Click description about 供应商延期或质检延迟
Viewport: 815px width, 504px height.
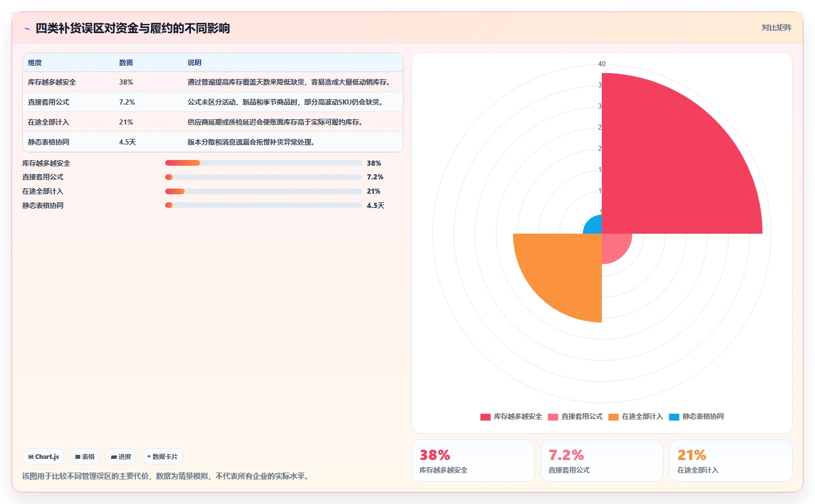pos(275,122)
